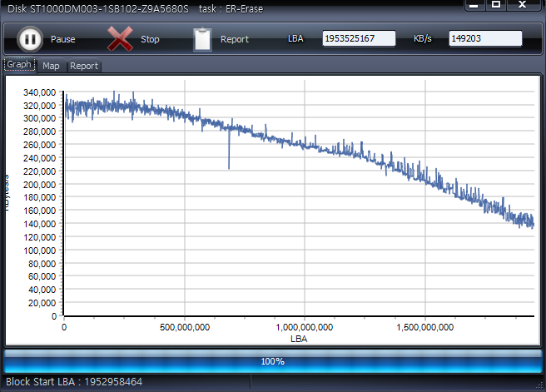Viewport: 546px width, 392px height.
Task: Open the Map tab
Action: pyautogui.click(x=51, y=66)
